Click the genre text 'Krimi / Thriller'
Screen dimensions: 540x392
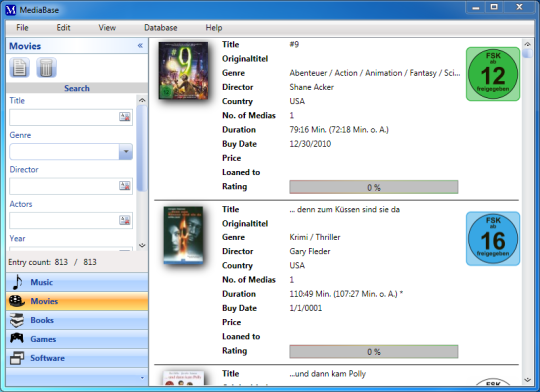click(x=315, y=237)
